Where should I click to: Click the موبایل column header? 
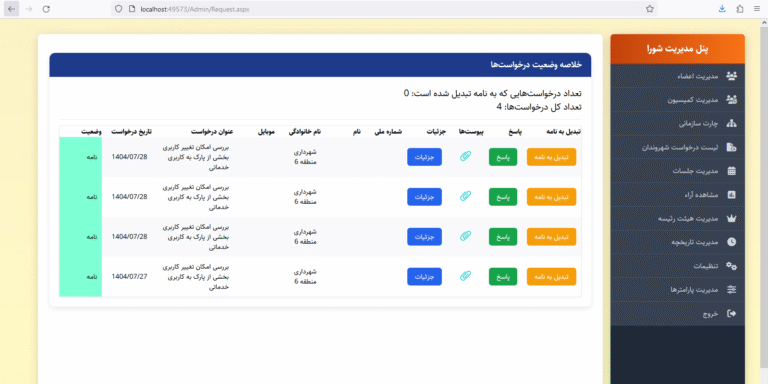[x=266, y=132]
